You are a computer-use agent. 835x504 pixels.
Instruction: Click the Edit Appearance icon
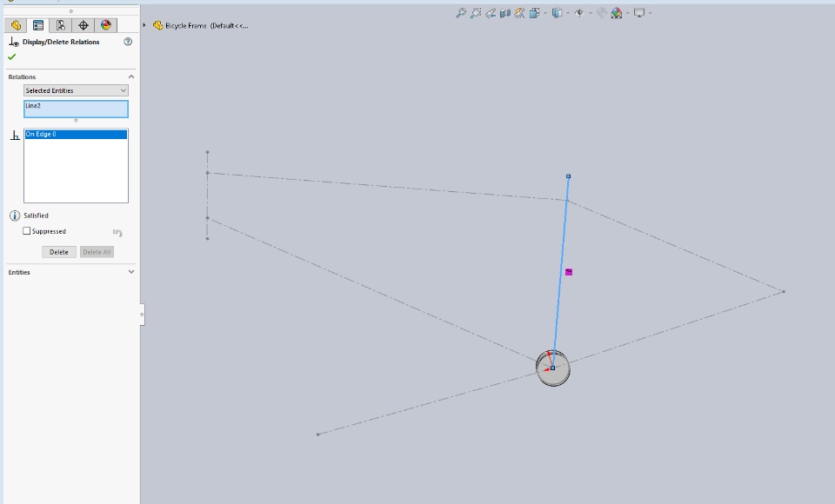[x=602, y=13]
